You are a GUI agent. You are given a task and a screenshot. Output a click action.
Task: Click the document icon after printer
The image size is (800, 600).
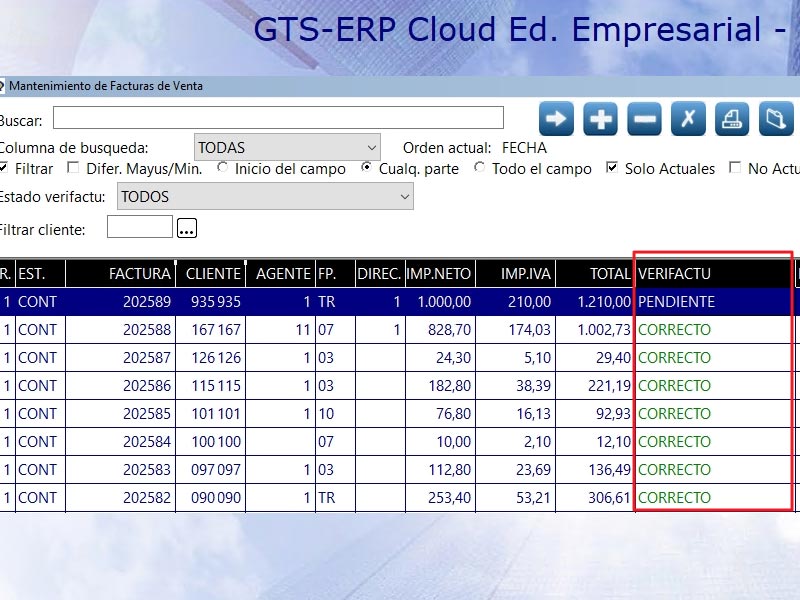tap(776, 119)
